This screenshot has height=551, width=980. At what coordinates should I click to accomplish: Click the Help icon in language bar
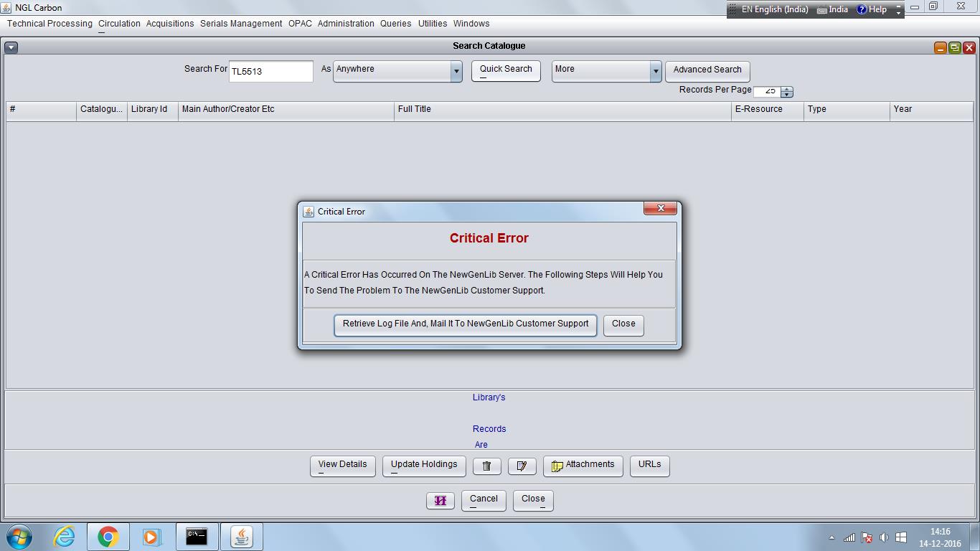862,9
